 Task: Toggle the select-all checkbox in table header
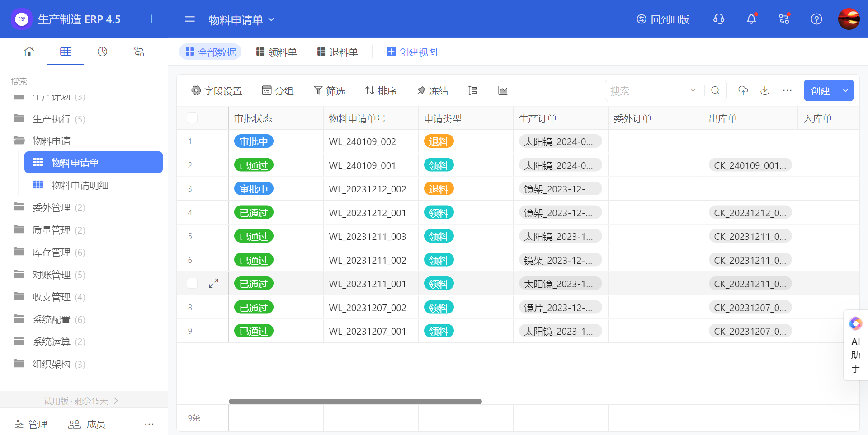click(192, 118)
